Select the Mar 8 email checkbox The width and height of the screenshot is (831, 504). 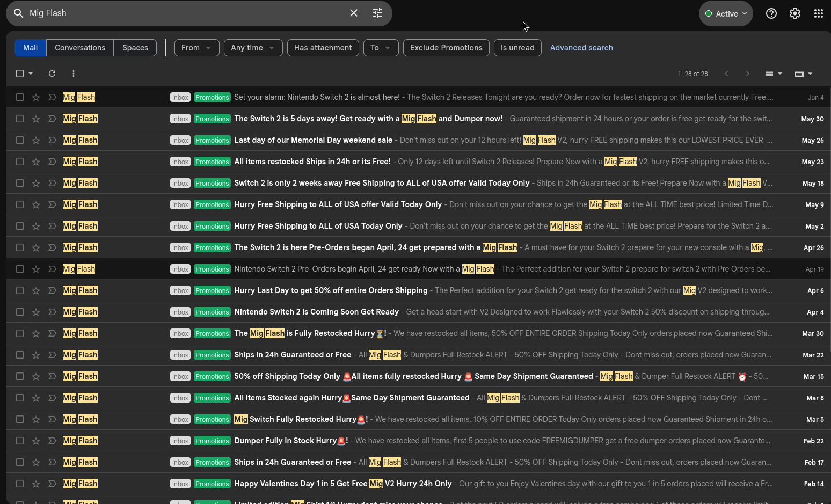pos(20,398)
